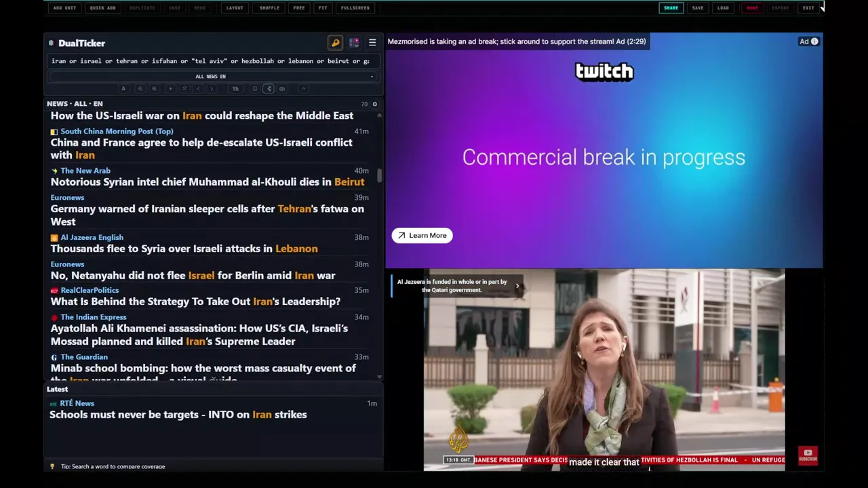
Task: Click the bookmark icon in ticker toolbar
Action: 255,89
